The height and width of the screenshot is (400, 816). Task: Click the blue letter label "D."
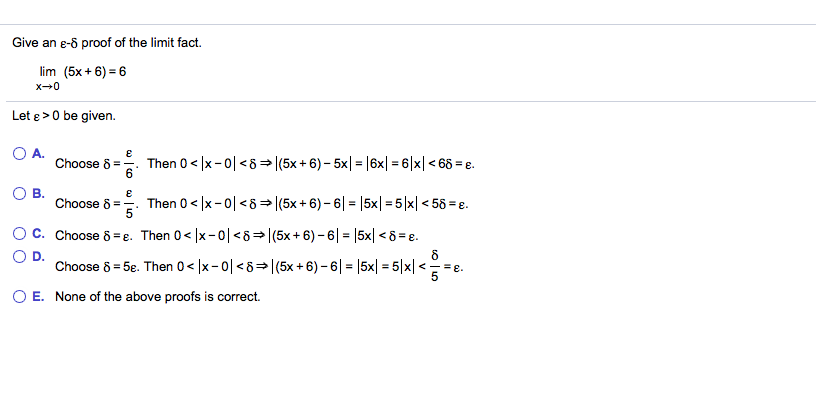[x=39, y=256]
